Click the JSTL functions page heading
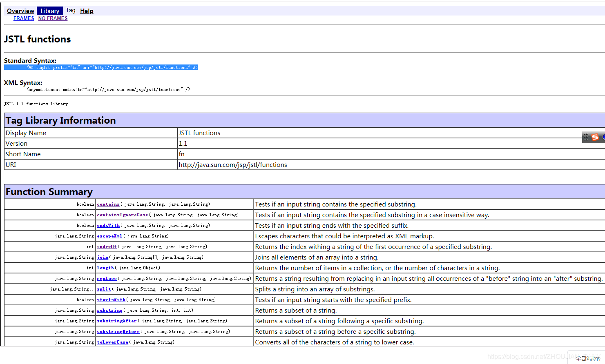The image size is (605, 364). pyautogui.click(x=37, y=39)
